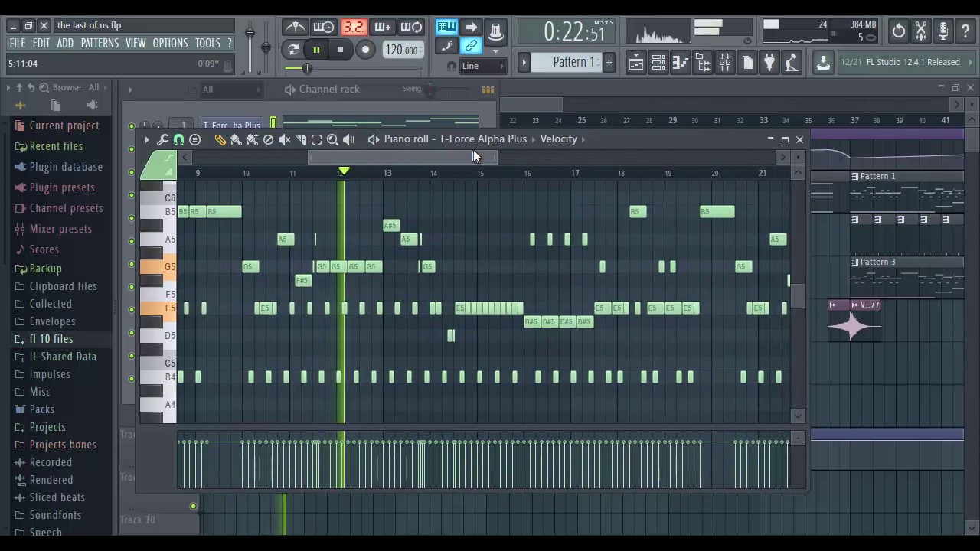Mute T-Force Alpha Plus channel via LED
Screen dimensions: 980x551
pyautogui.click(x=132, y=126)
